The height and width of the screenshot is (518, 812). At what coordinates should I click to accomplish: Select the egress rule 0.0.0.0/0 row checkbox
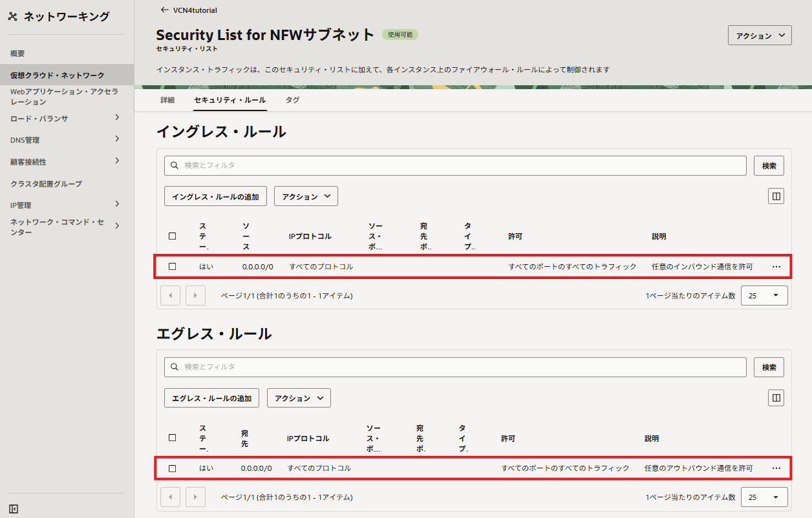(x=172, y=468)
